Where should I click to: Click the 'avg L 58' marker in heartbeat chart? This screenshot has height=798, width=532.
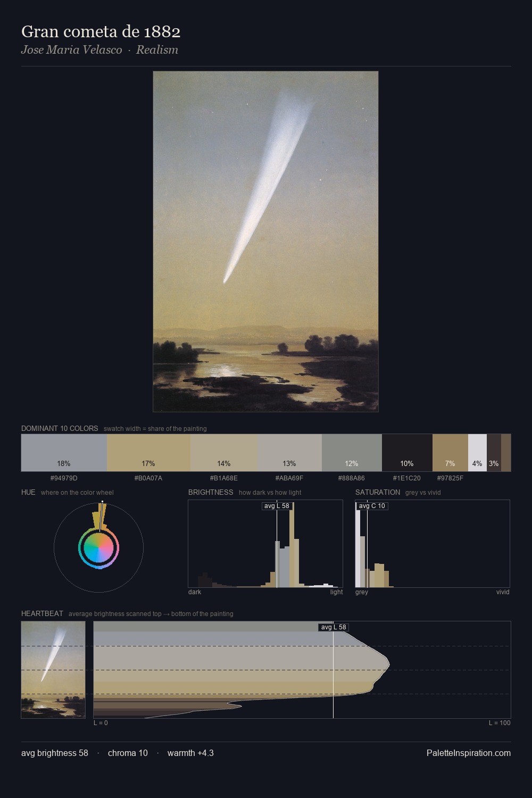[x=333, y=627]
